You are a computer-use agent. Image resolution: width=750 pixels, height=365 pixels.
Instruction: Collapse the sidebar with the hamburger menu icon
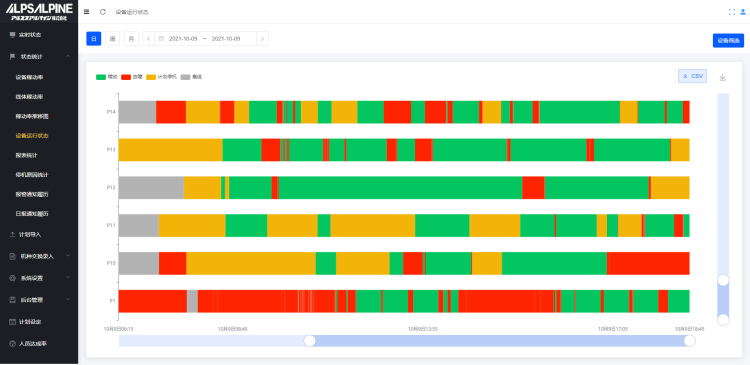tap(86, 12)
